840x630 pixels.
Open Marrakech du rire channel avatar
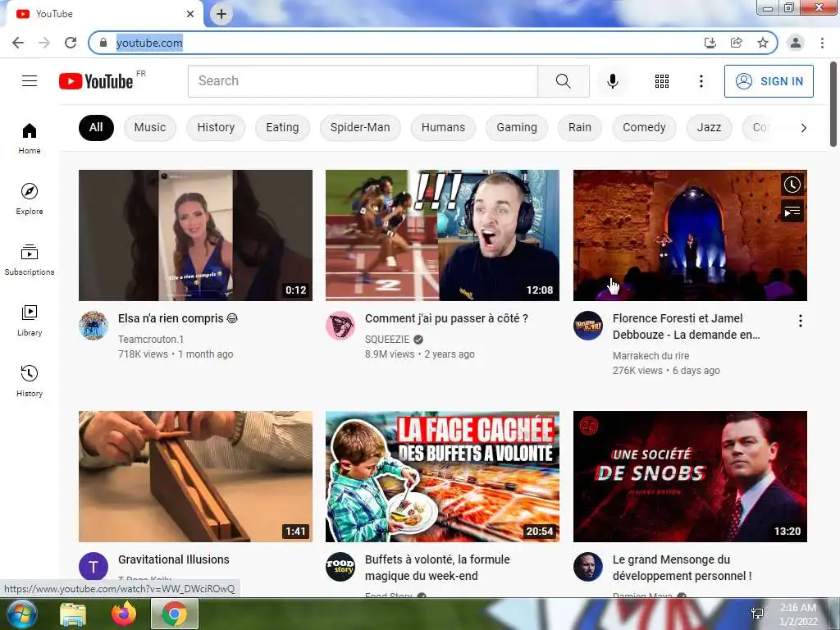[x=587, y=325]
